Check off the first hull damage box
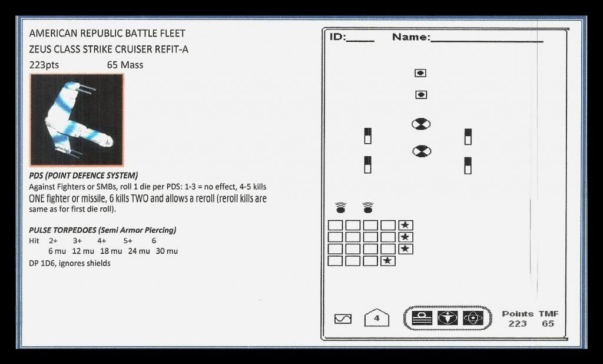 (x=336, y=224)
